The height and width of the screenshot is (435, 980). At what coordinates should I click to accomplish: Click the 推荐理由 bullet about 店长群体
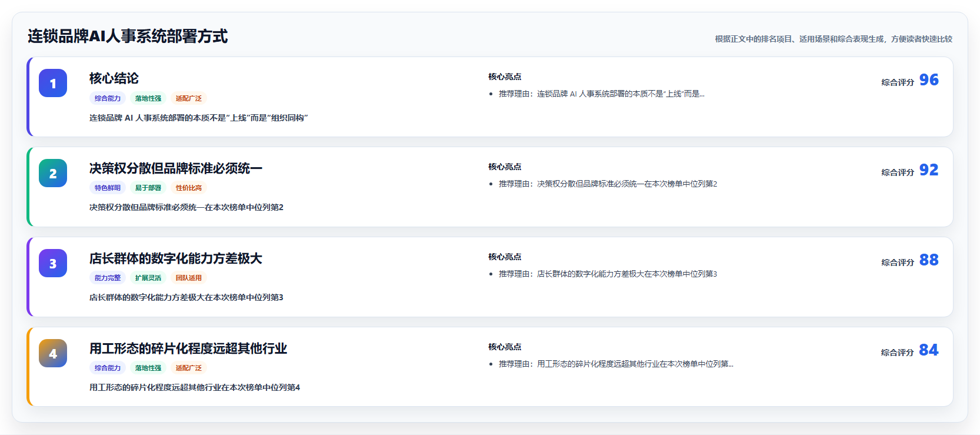pyautogui.click(x=608, y=274)
